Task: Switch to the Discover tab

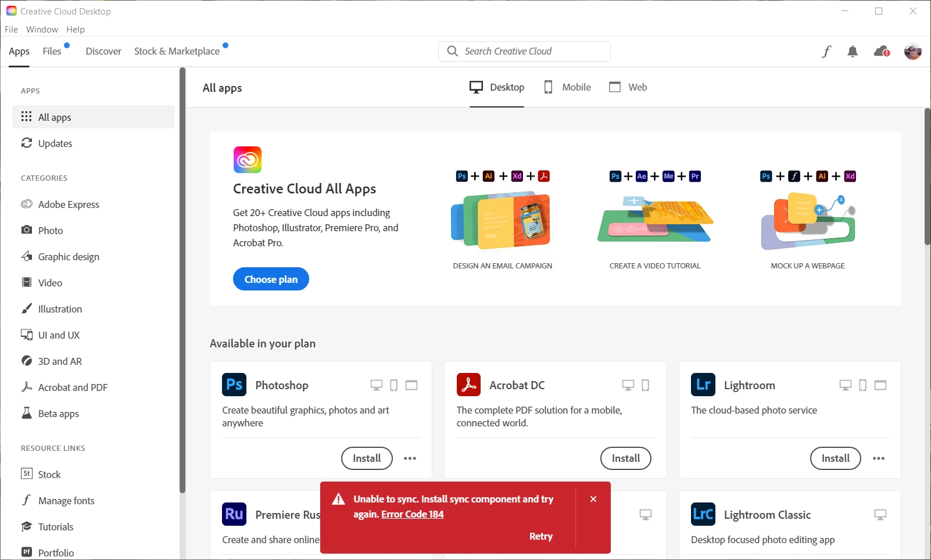Action: [x=103, y=51]
